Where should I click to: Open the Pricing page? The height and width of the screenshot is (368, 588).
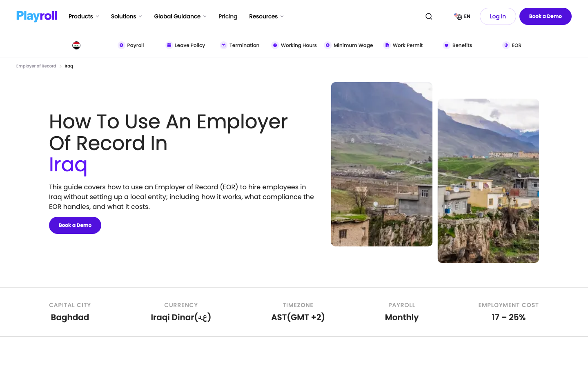click(228, 16)
